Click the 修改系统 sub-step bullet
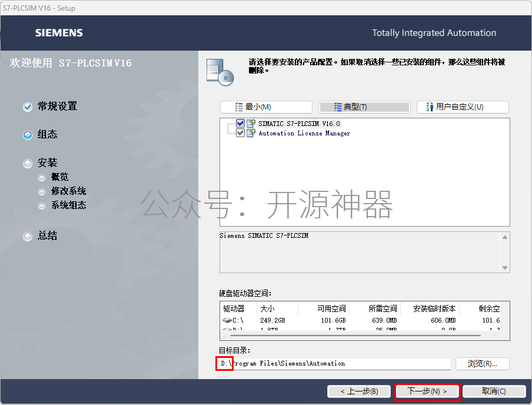 tap(42, 192)
